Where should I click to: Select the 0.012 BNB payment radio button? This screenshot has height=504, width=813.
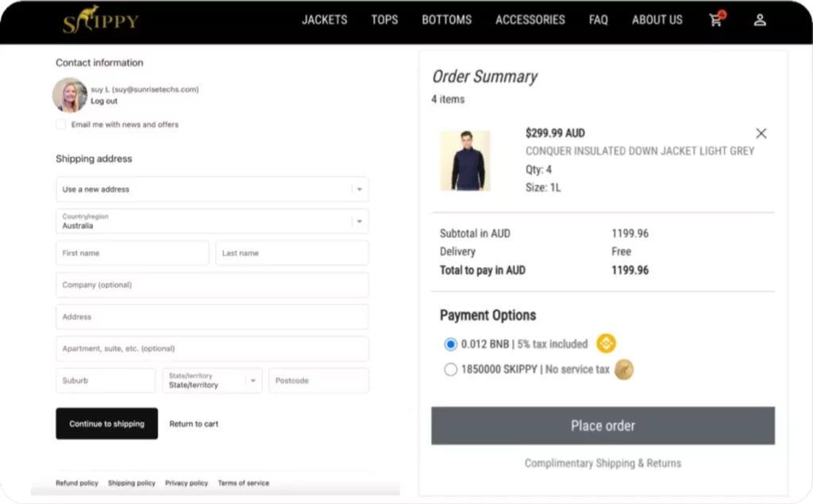click(450, 344)
